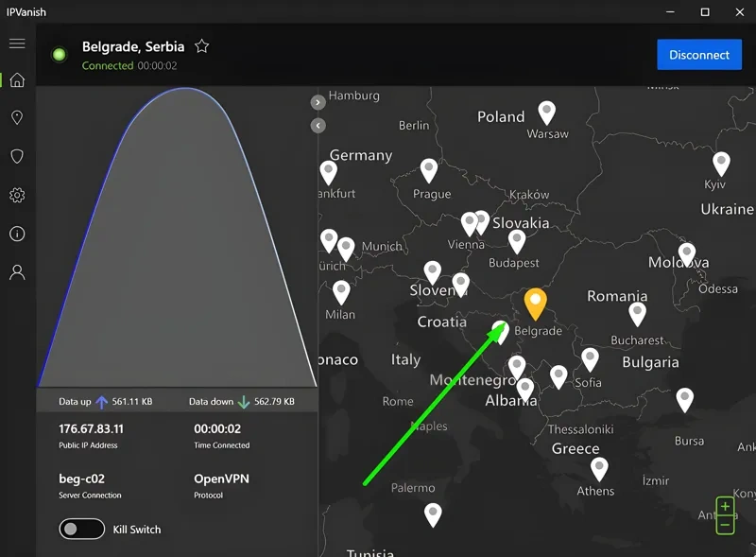Image resolution: width=756 pixels, height=557 pixels.
Task: Click the Belgrade, Serbia location title
Action: coord(133,46)
